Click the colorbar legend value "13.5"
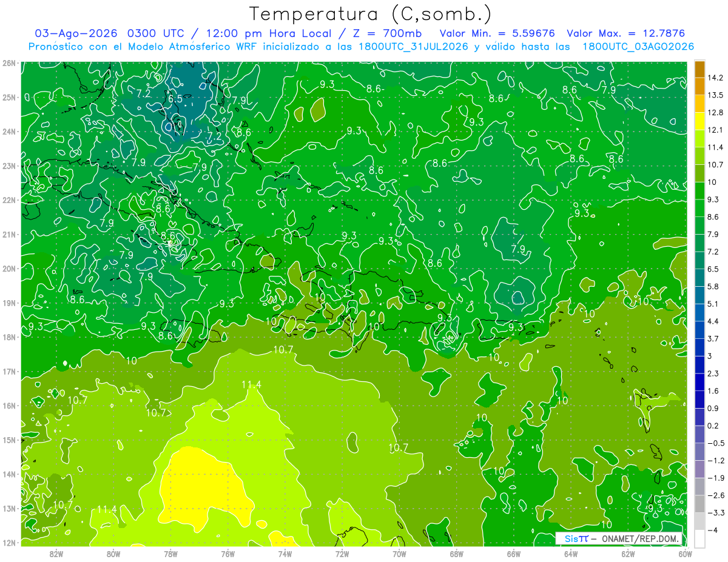 click(x=715, y=95)
